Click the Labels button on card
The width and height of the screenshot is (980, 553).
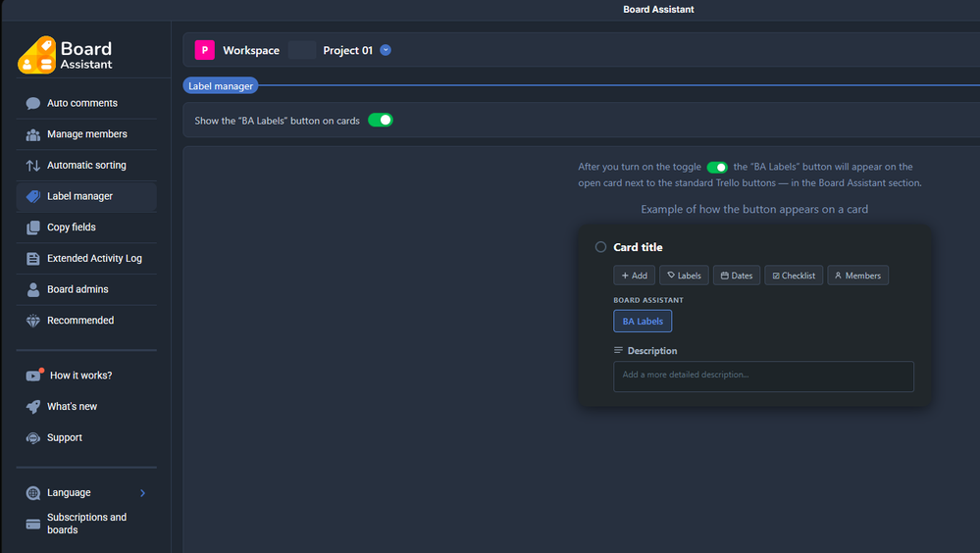coord(684,276)
